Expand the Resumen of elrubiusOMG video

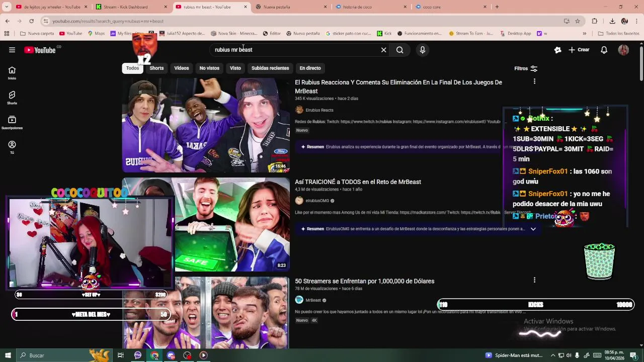click(533, 229)
